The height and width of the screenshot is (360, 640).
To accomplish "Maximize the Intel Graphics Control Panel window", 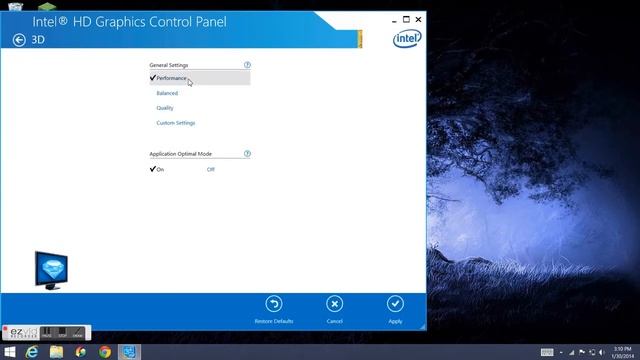I will (x=406, y=19).
